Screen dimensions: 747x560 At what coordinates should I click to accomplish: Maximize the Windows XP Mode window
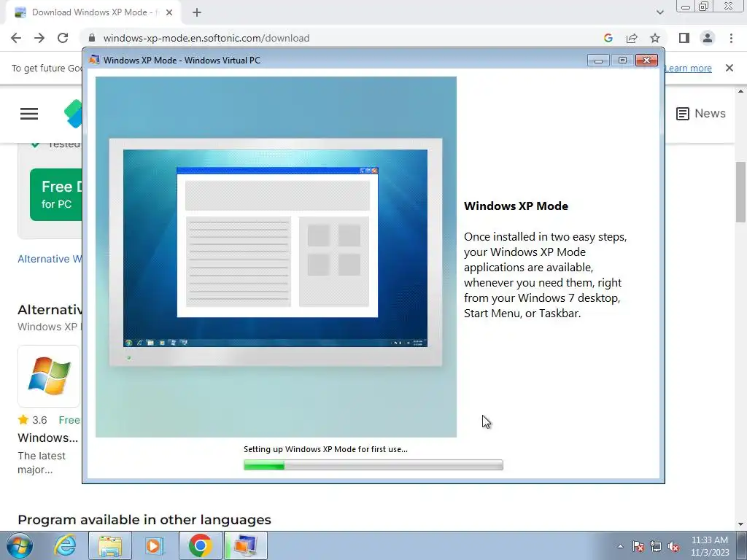[x=622, y=60]
